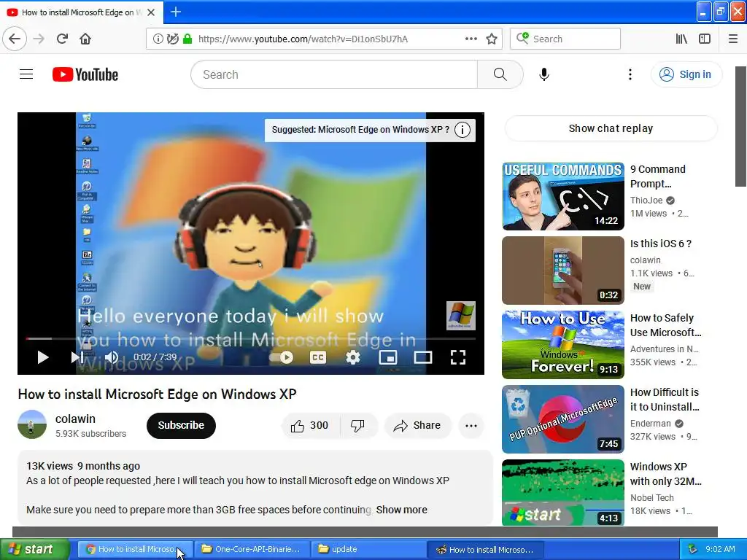The image size is (747, 560).
Task: Click the YouTube search field
Action: tap(334, 74)
